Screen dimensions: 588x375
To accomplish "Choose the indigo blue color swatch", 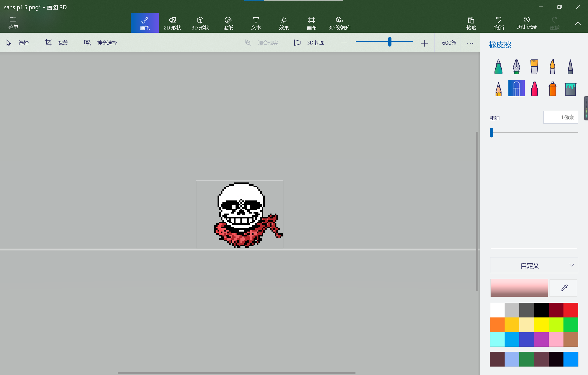I will tap(527, 340).
